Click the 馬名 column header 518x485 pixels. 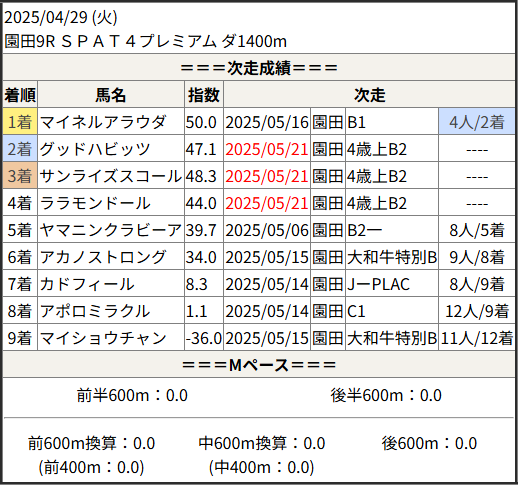(111, 95)
